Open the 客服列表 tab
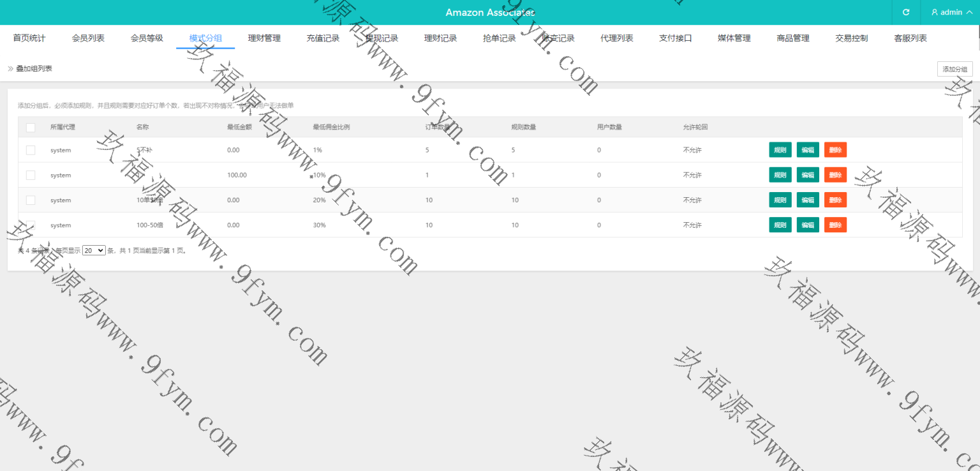The width and height of the screenshot is (980, 471). tap(910, 38)
